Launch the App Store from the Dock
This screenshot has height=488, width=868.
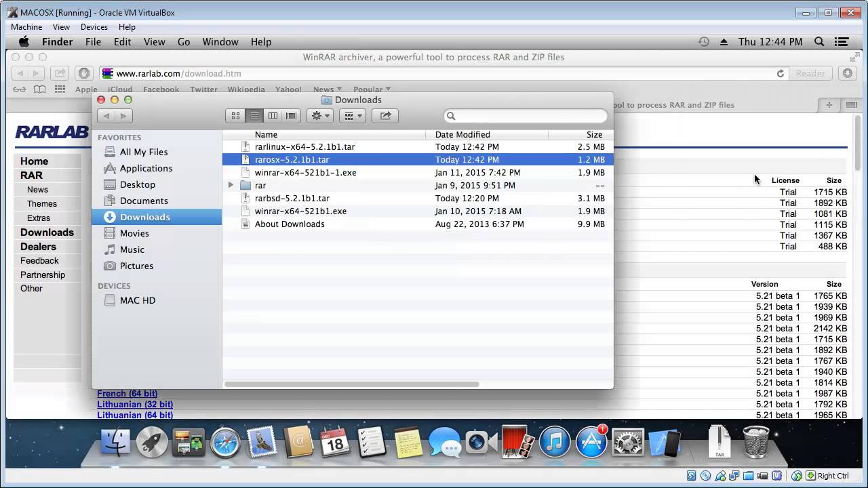pos(591,442)
